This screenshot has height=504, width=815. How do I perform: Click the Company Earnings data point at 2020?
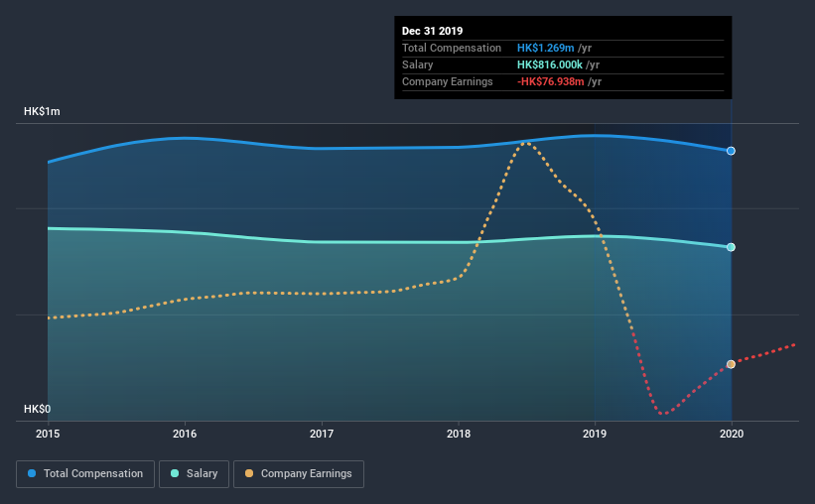[731, 364]
